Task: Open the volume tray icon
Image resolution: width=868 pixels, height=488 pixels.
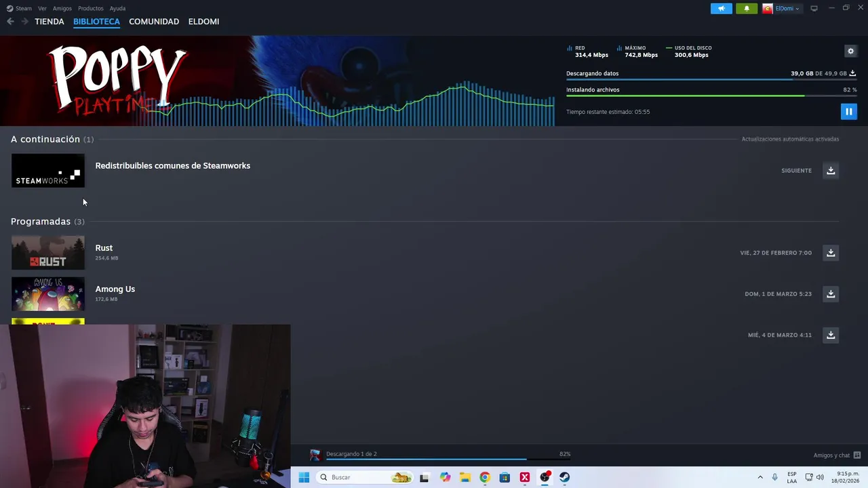Action: (820, 477)
